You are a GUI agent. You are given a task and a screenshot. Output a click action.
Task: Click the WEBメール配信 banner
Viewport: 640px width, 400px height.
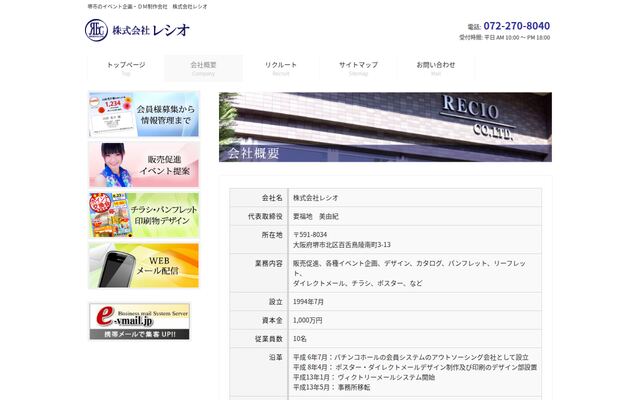coord(144,265)
